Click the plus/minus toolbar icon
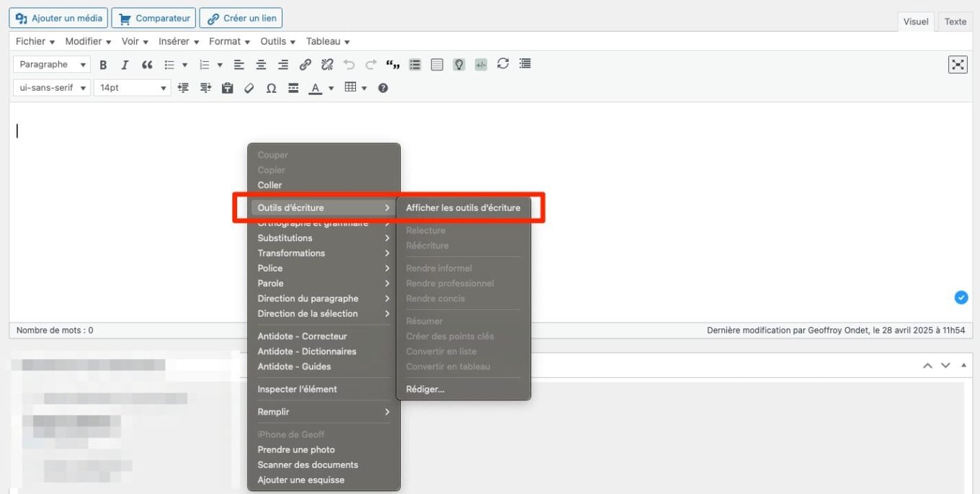The width and height of the screenshot is (980, 494). [481, 65]
